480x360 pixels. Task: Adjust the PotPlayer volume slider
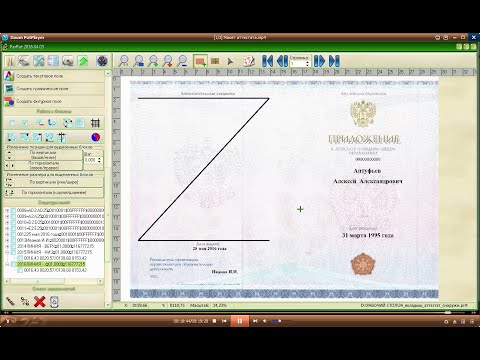click(283, 321)
